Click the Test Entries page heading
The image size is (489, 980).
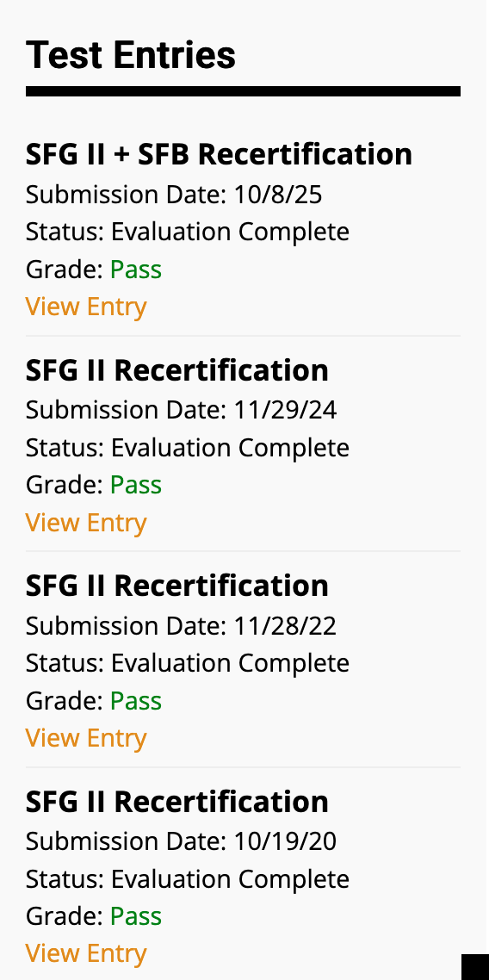point(131,54)
